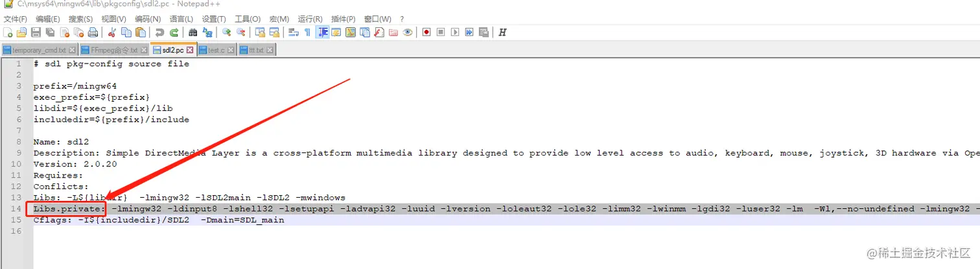The height and width of the screenshot is (269, 980).
Task: Click the Paste clipboard icon
Action: (140, 32)
